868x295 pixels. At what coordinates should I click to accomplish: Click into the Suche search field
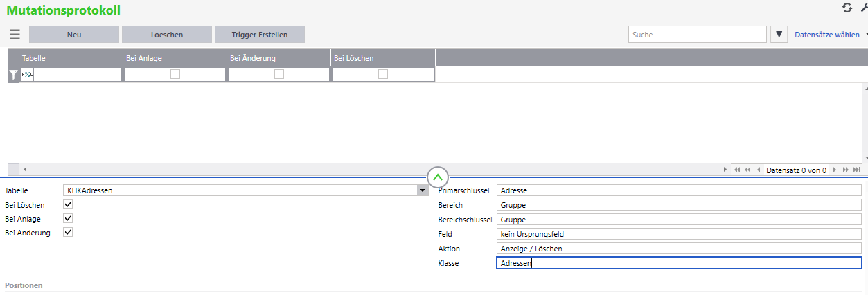696,35
